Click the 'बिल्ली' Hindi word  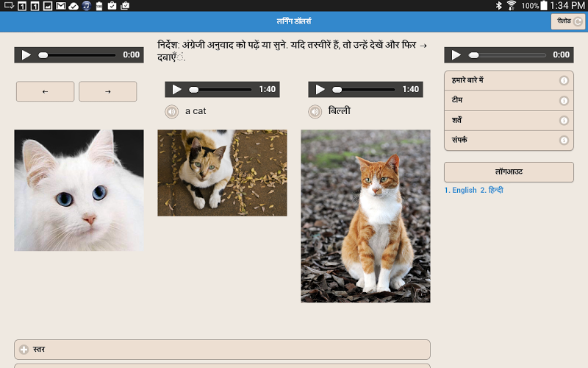click(340, 110)
